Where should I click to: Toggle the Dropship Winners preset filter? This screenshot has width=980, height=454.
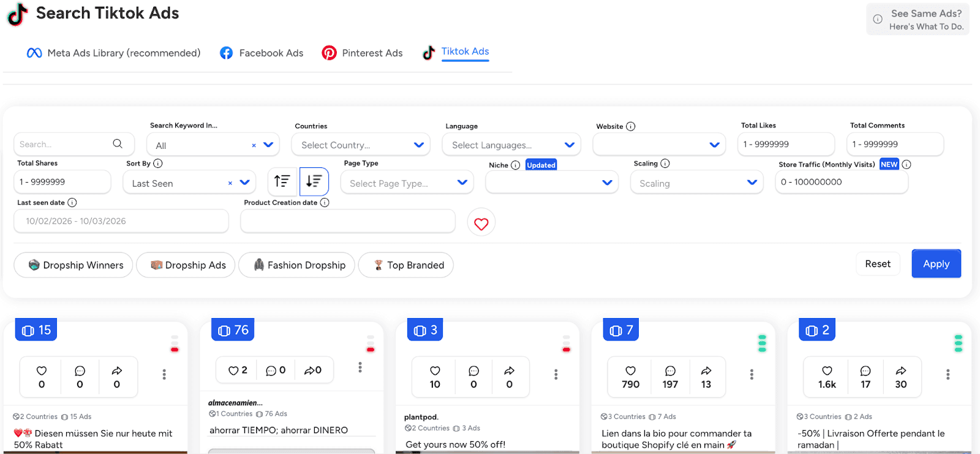[73, 265]
